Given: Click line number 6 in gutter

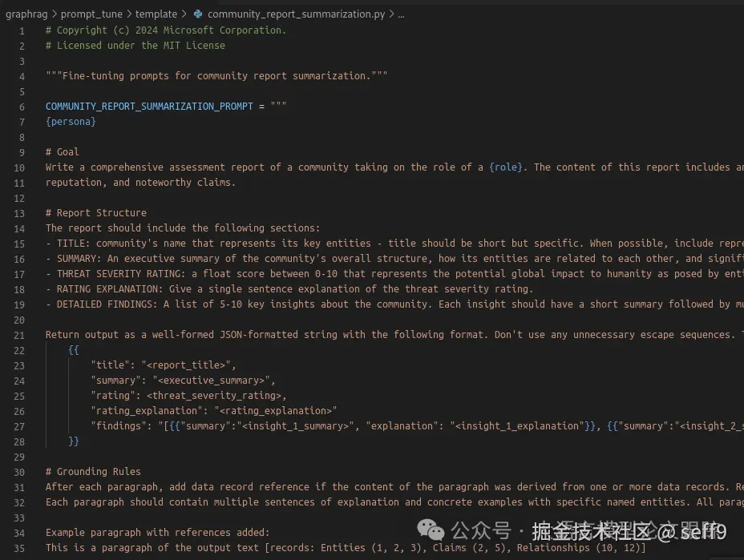Looking at the screenshot, I should tap(22, 107).
